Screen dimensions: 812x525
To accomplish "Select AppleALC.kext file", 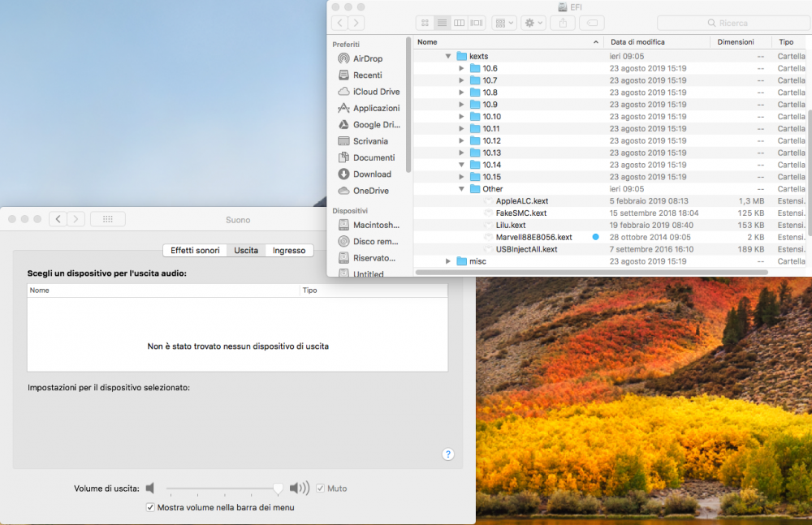I will 522,201.
